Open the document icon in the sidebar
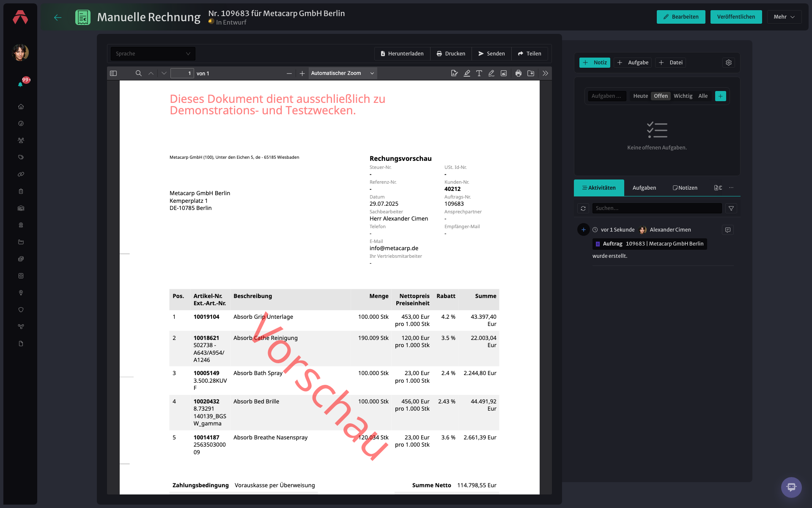812x508 pixels. click(x=21, y=344)
